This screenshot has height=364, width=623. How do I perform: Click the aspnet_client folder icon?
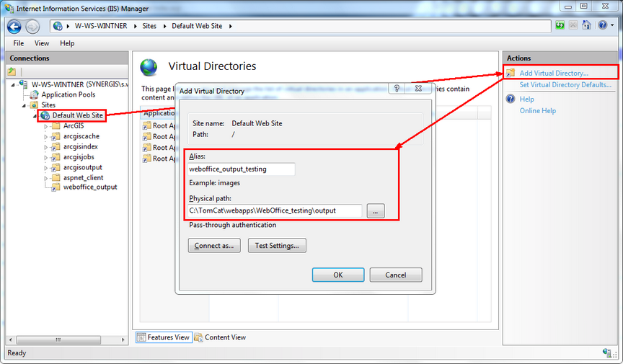56,177
